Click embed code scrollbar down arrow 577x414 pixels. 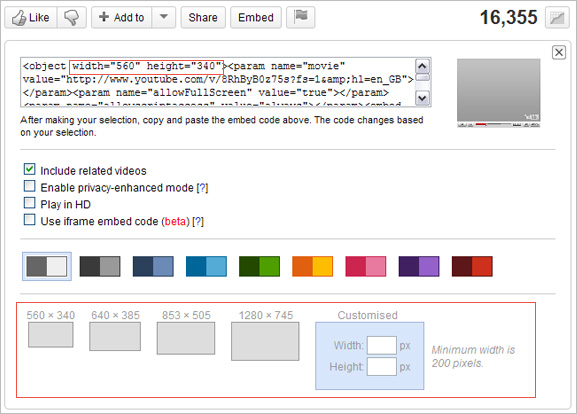tap(422, 98)
